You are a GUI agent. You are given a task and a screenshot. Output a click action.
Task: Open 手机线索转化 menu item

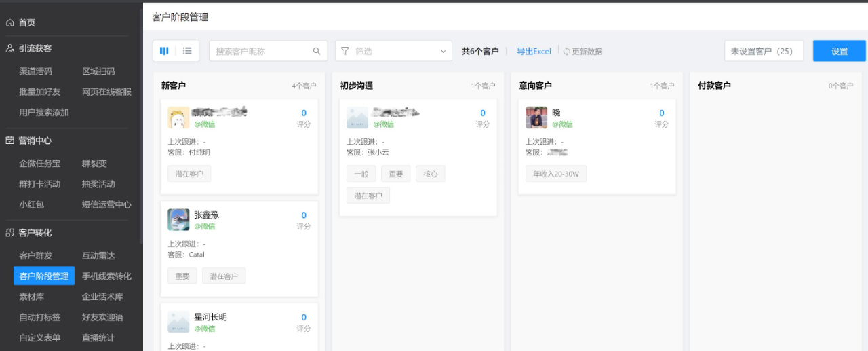coord(106,276)
